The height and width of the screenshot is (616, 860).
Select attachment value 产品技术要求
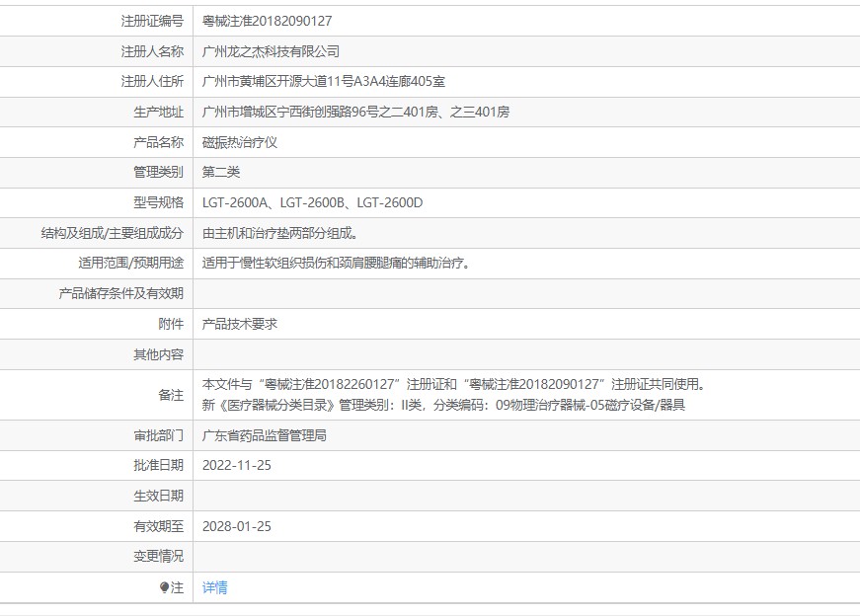(240, 324)
